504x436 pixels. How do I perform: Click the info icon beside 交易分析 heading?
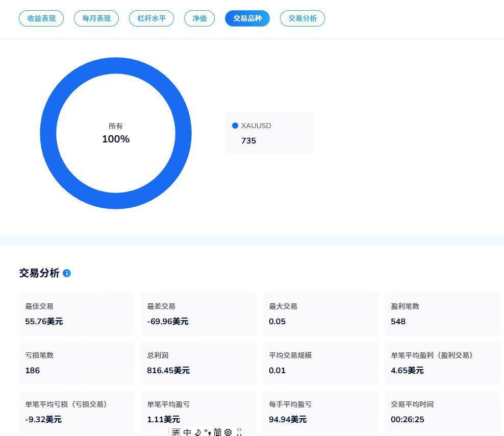(x=67, y=273)
